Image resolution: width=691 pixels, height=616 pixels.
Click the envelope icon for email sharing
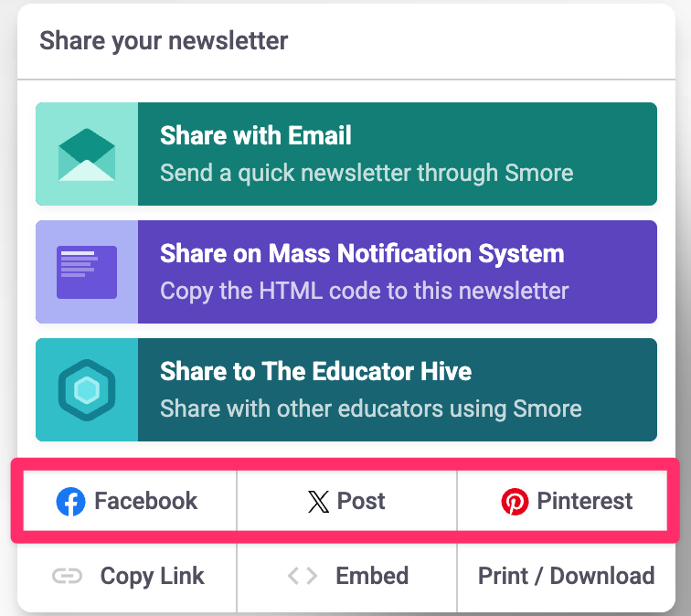tap(87, 154)
